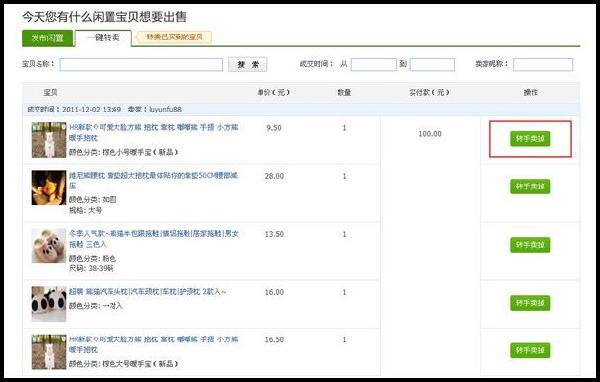Click the 操作 column header
Screen dimensions: 600x382
530,93
